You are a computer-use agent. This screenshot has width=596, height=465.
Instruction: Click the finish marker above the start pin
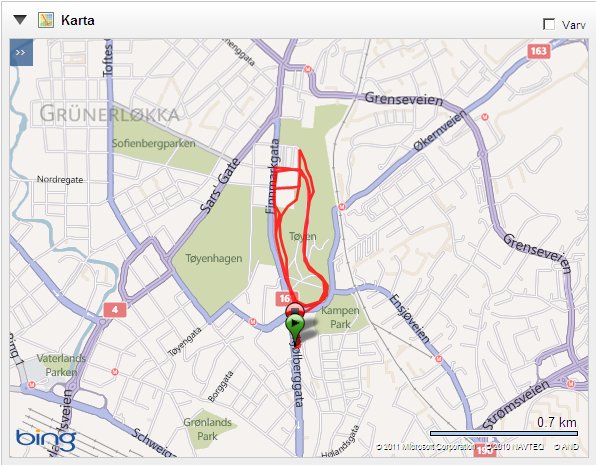pyautogui.click(x=295, y=309)
